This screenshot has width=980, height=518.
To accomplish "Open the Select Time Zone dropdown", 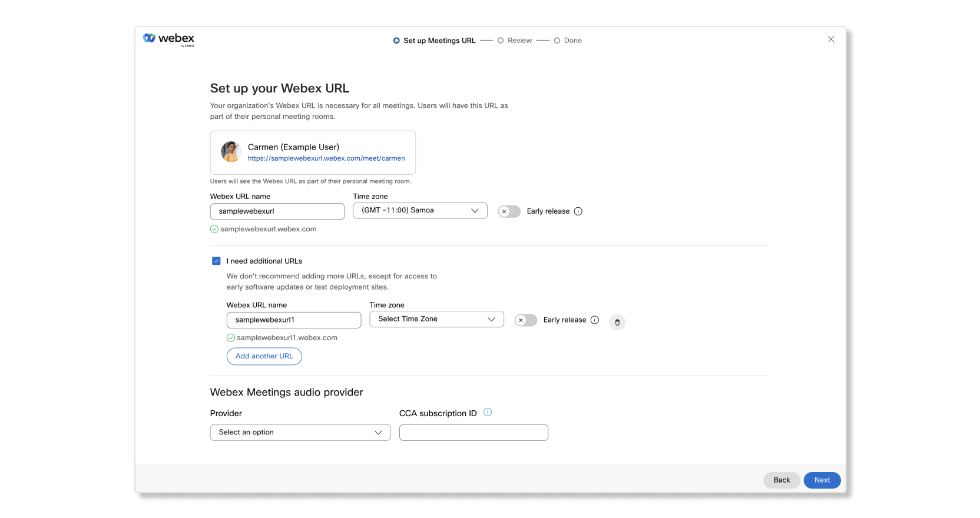I will tap(436, 319).
